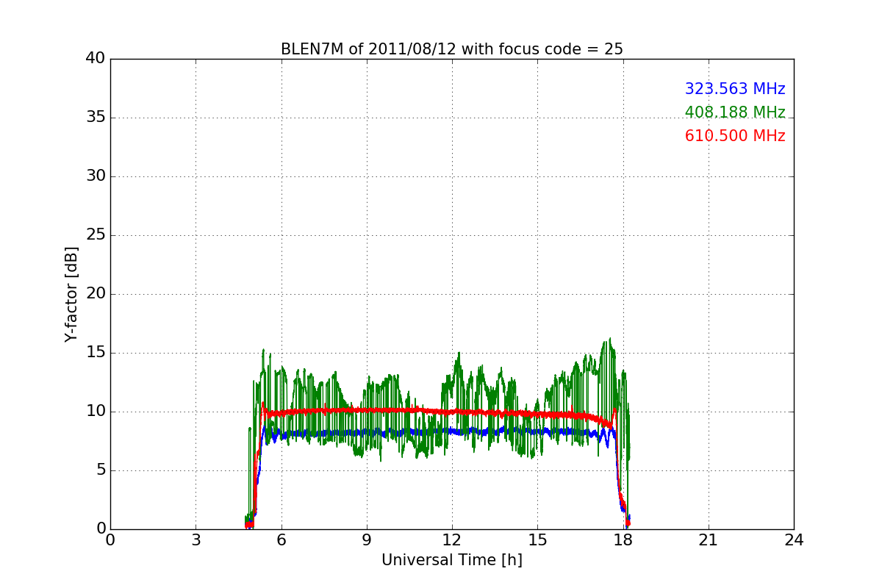Click the x-axis tick label '6'
The width and height of the screenshot is (882, 588).
[281, 540]
